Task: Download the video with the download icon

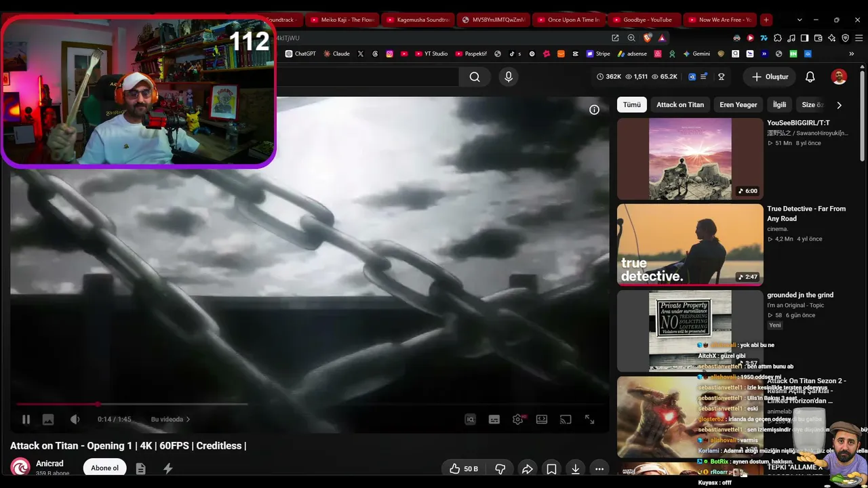Action: point(575,468)
